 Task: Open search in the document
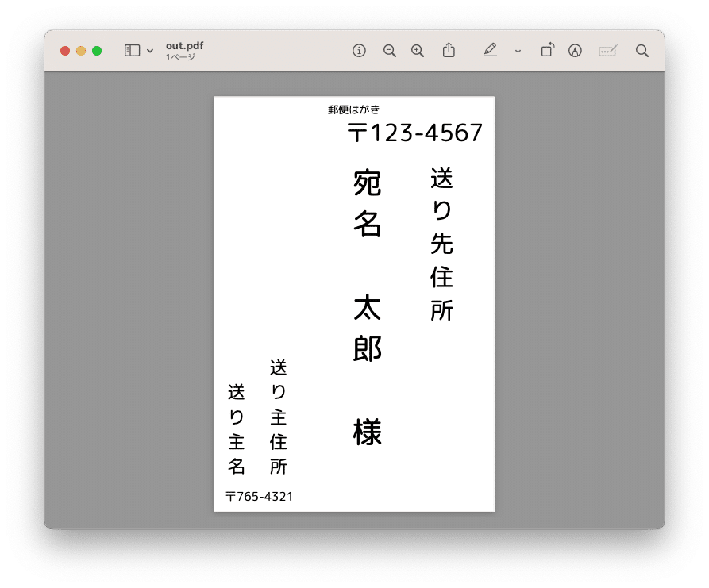[642, 51]
